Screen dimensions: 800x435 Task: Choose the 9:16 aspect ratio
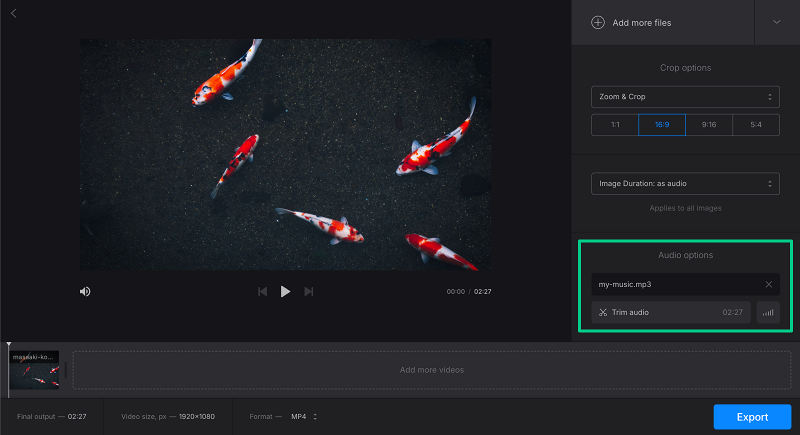click(x=709, y=125)
